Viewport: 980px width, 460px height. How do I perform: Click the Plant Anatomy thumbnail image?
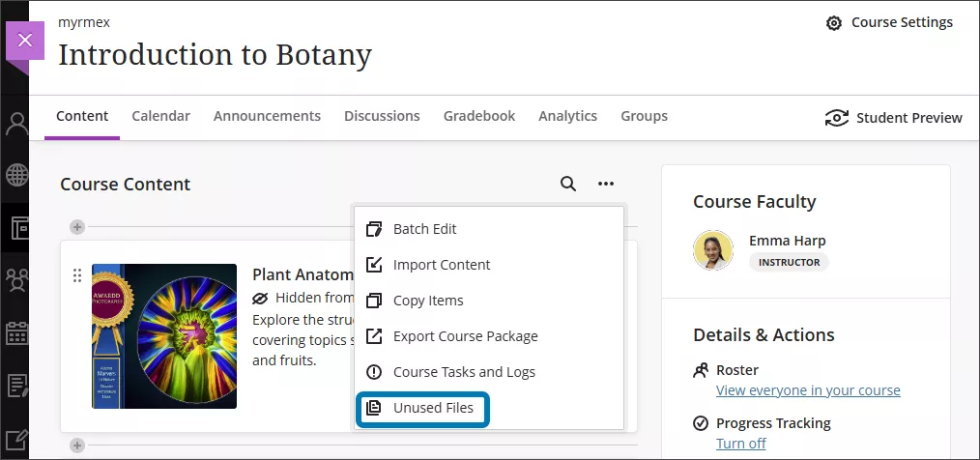coord(164,336)
